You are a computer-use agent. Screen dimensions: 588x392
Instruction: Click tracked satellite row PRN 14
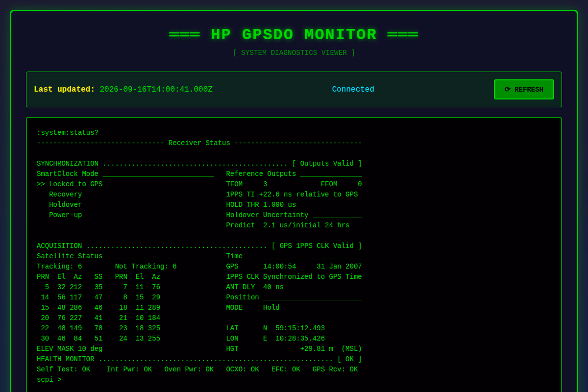point(72,297)
